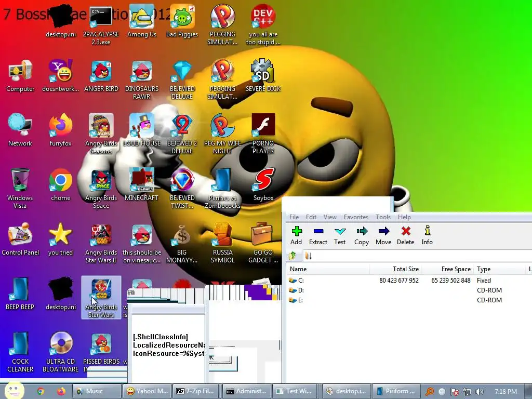Select the C: drive row
This screenshot has height=399, width=532.
point(409,280)
